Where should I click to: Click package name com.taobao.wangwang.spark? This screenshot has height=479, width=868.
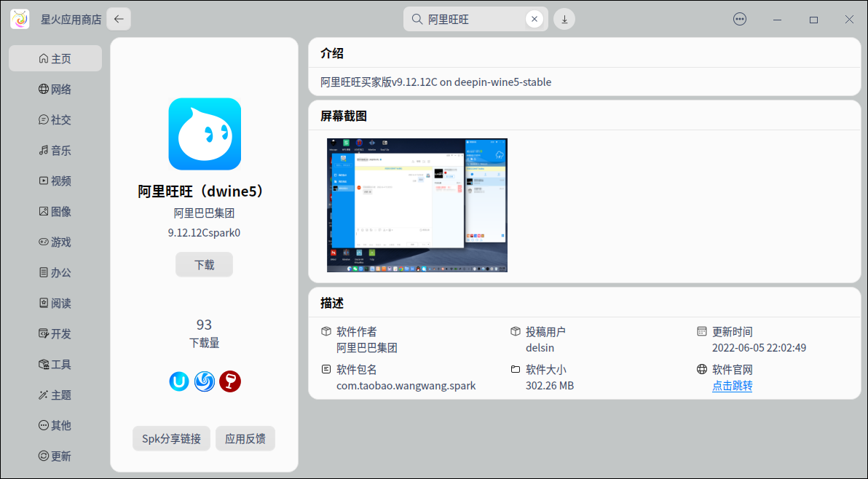[x=406, y=386]
